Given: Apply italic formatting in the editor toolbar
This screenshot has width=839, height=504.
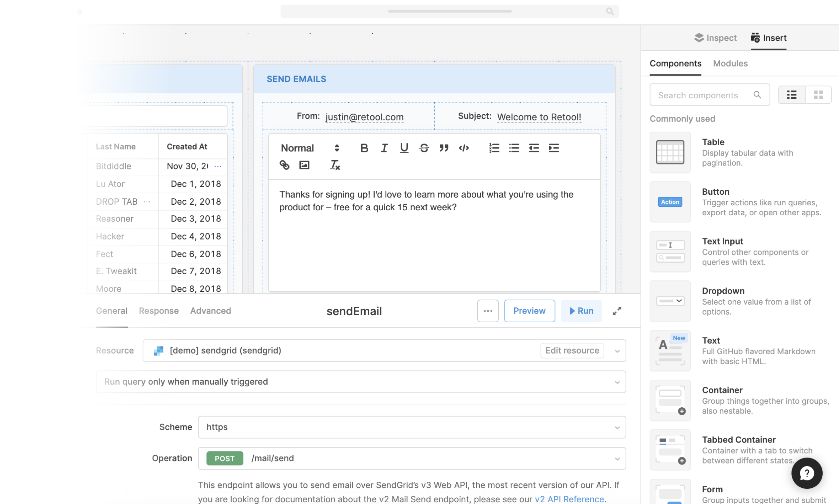Looking at the screenshot, I should pyautogui.click(x=384, y=148).
